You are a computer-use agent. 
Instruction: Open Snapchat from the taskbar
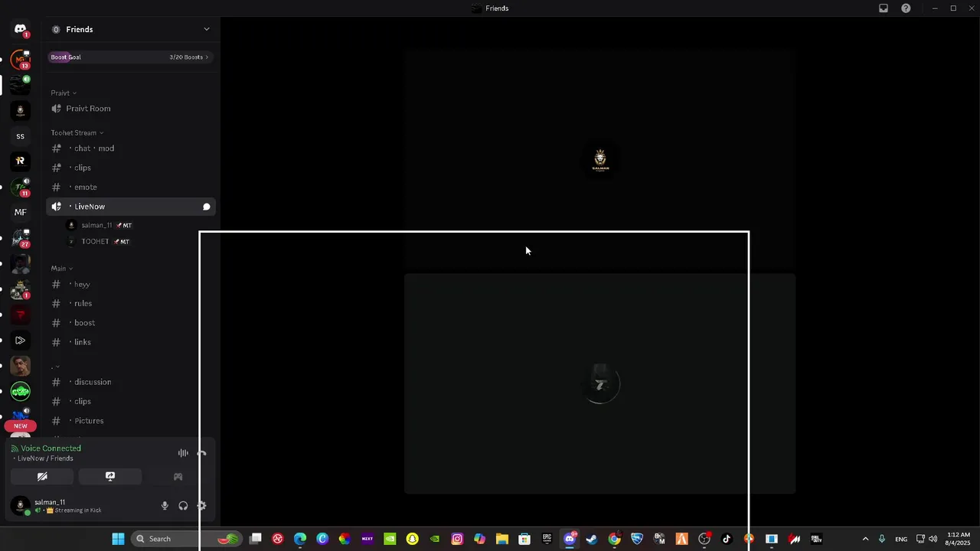click(x=413, y=539)
